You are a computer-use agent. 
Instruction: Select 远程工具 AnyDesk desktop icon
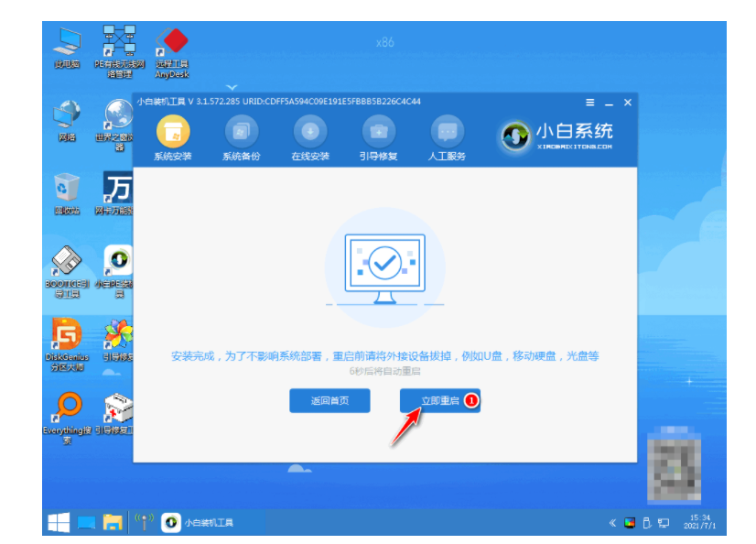172,52
